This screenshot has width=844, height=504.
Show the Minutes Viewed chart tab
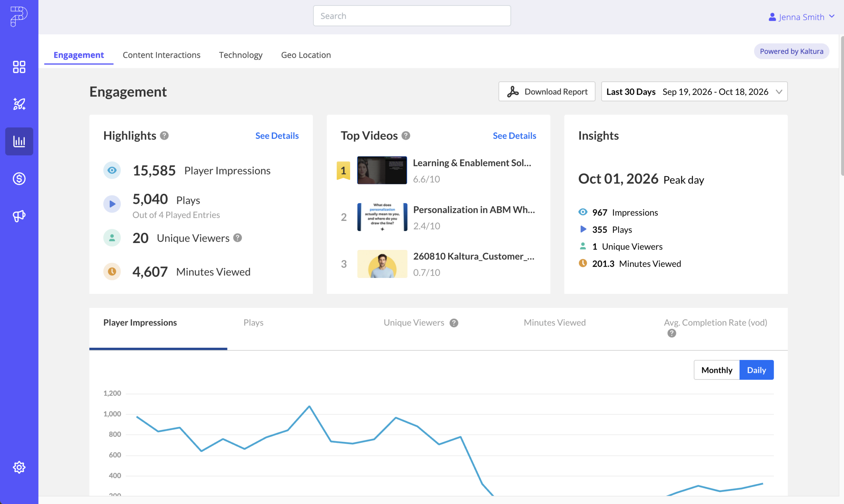[x=555, y=322]
